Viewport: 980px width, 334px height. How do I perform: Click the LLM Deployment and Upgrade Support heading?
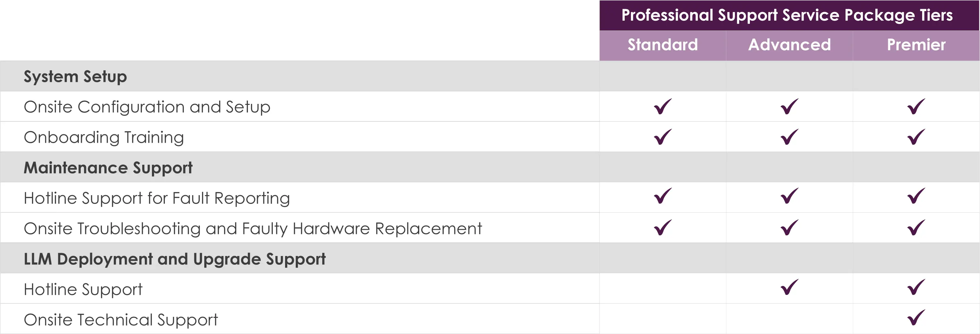point(175,259)
